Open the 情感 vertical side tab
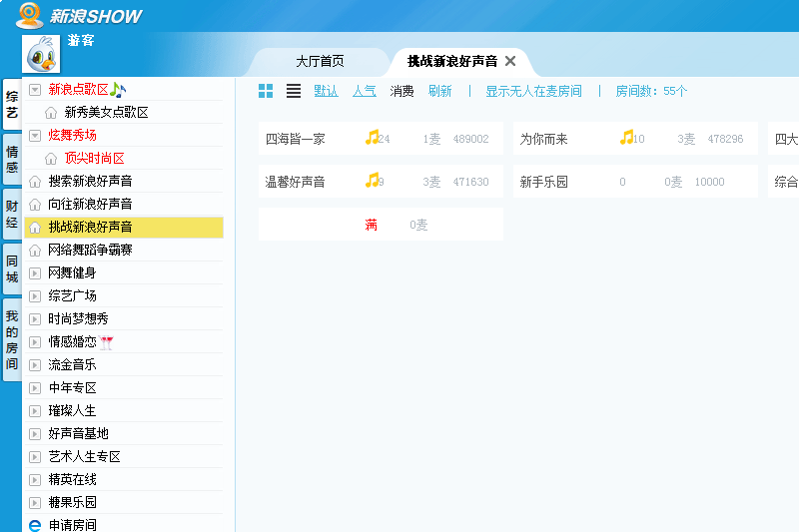This screenshot has width=799, height=532. click(x=12, y=159)
